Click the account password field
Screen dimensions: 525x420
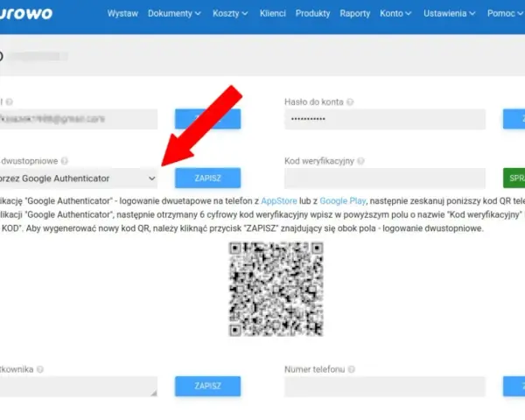coord(385,119)
